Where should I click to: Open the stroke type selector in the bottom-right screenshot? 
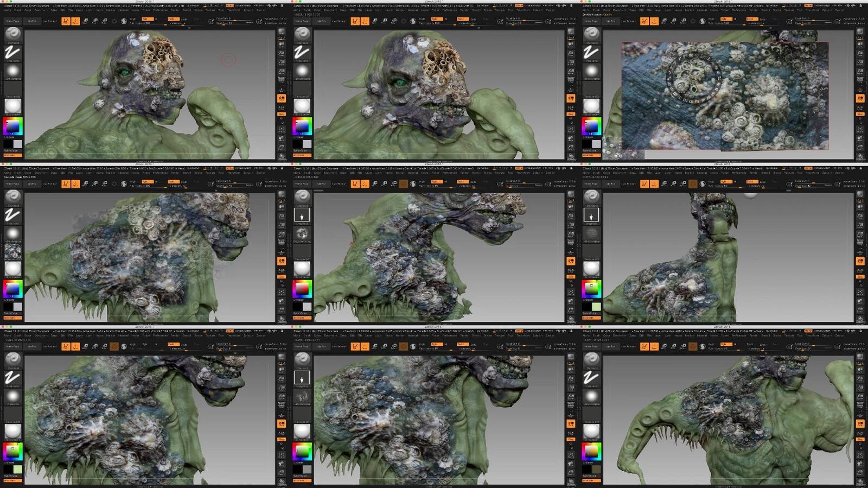[x=591, y=378]
